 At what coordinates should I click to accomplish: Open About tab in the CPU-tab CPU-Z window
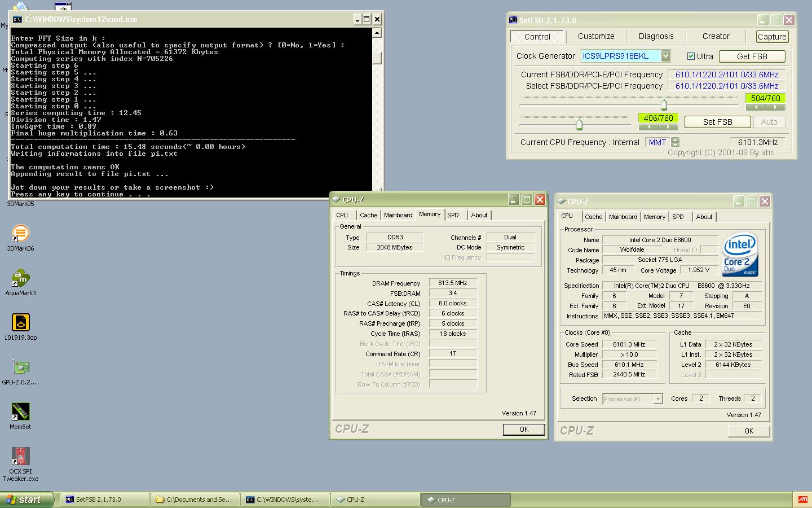704,217
